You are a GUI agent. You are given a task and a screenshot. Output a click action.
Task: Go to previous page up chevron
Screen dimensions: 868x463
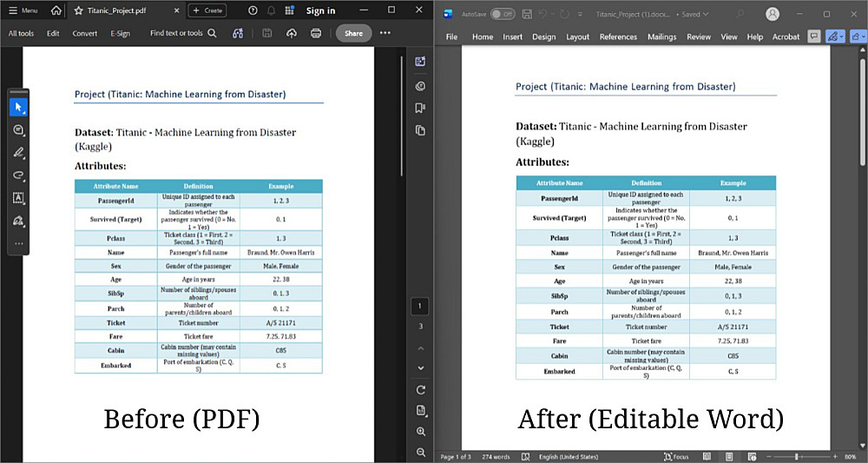click(421, 348)
